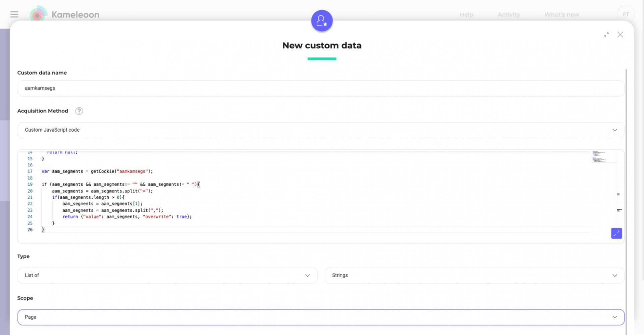Open the Help menu

(x=466, y=15)
